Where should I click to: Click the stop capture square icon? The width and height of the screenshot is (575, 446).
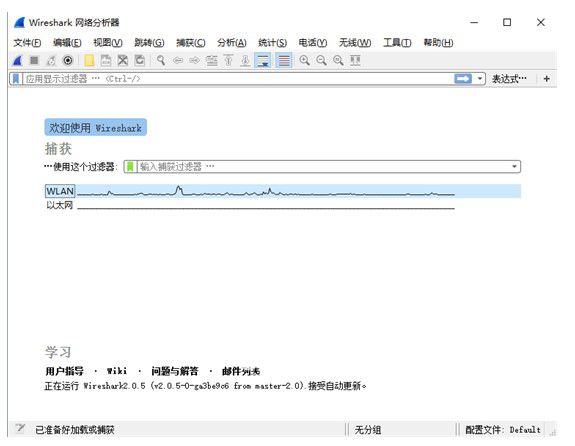(34, 61)
